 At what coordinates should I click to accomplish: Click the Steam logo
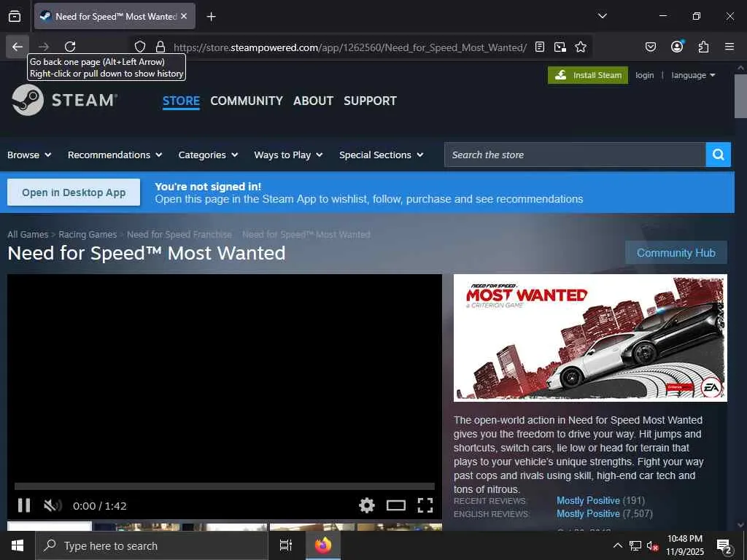pyautogui.click(x=64, y=100)
